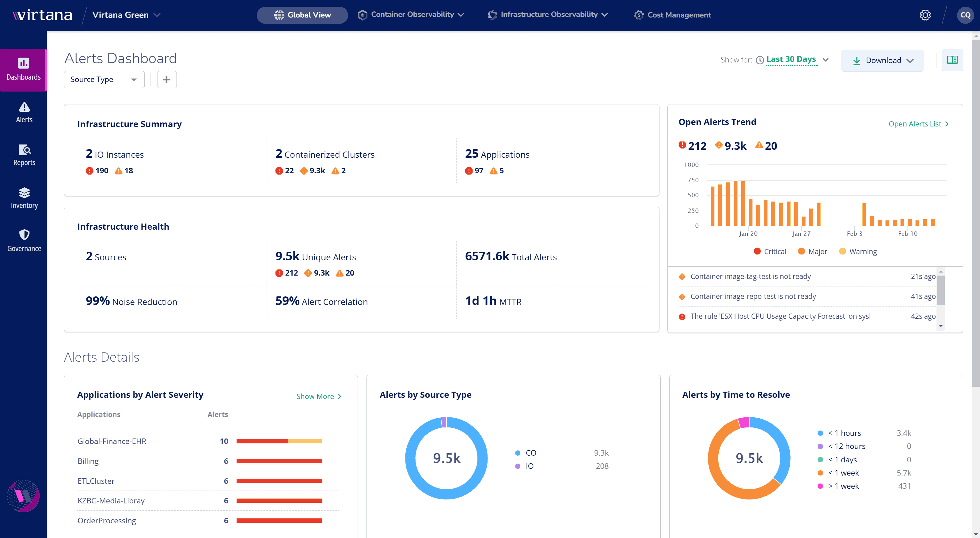Open Global-Finance-EHR application row
The width and height of the screenshot is (980, 538).
(x=208, y=441)
